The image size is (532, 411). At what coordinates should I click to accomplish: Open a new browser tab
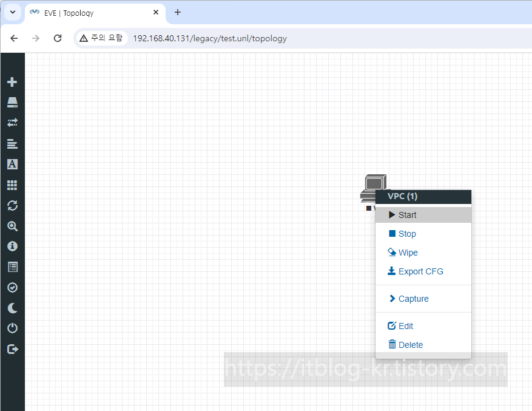coord(178,12)
